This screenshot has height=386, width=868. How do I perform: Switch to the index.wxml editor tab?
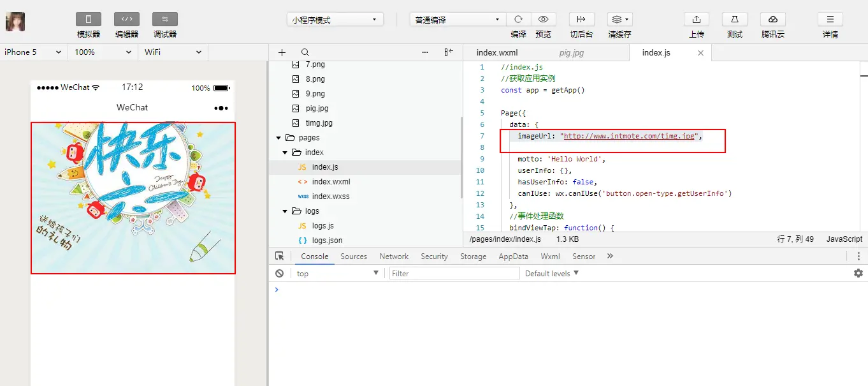(497, 53)
